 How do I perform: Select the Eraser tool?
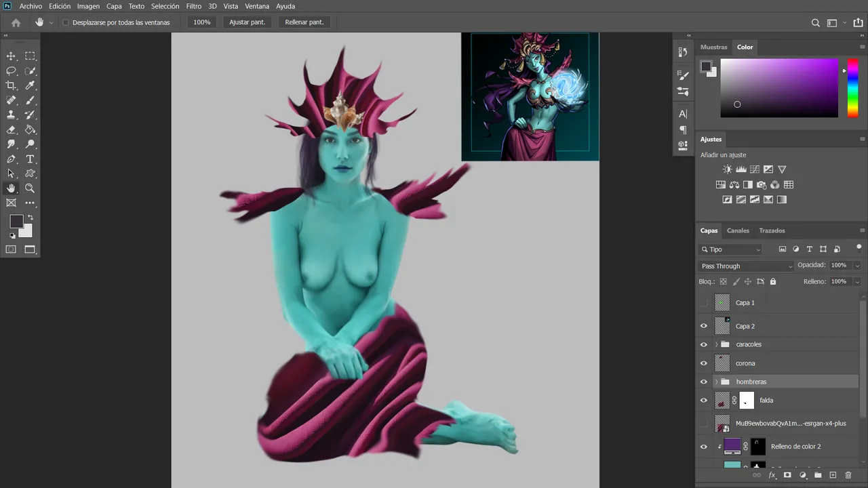(x=11, y=129)
